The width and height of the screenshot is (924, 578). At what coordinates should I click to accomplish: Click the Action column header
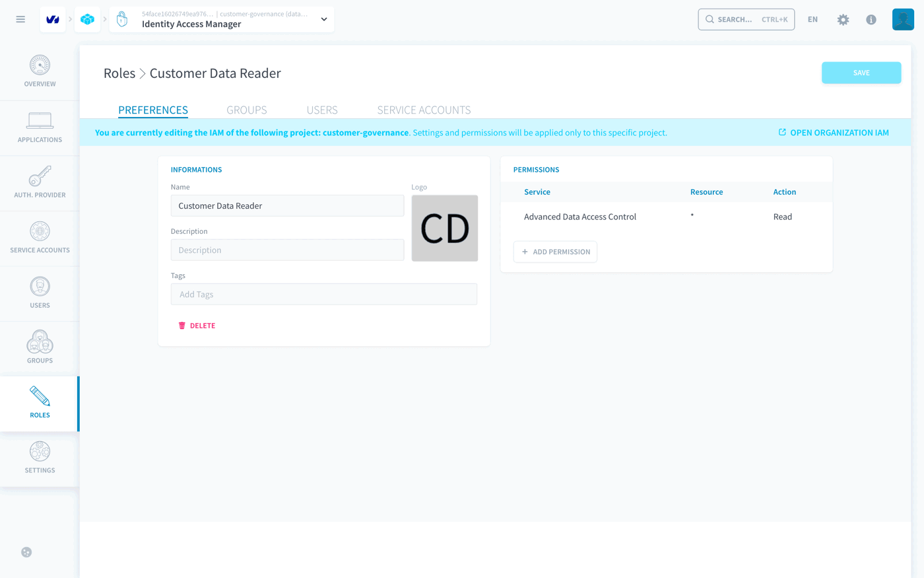pyautogui.click(x=785, y=192)
